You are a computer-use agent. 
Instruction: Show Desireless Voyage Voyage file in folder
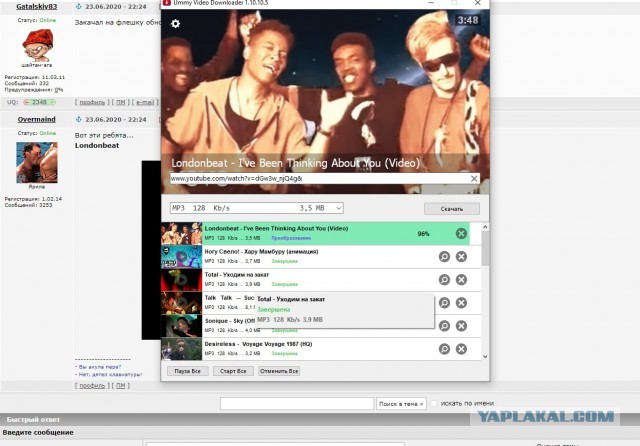point(444,349)
